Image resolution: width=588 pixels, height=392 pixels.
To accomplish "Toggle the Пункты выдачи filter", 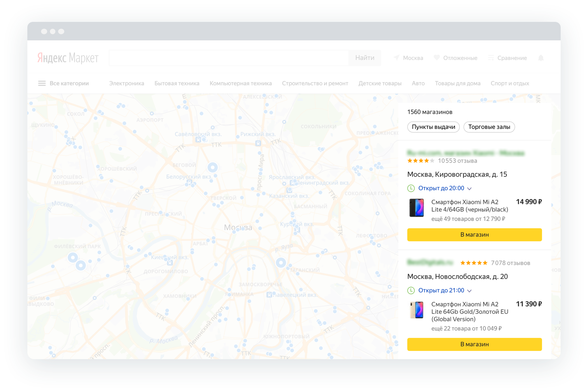I will pos(433,127).
